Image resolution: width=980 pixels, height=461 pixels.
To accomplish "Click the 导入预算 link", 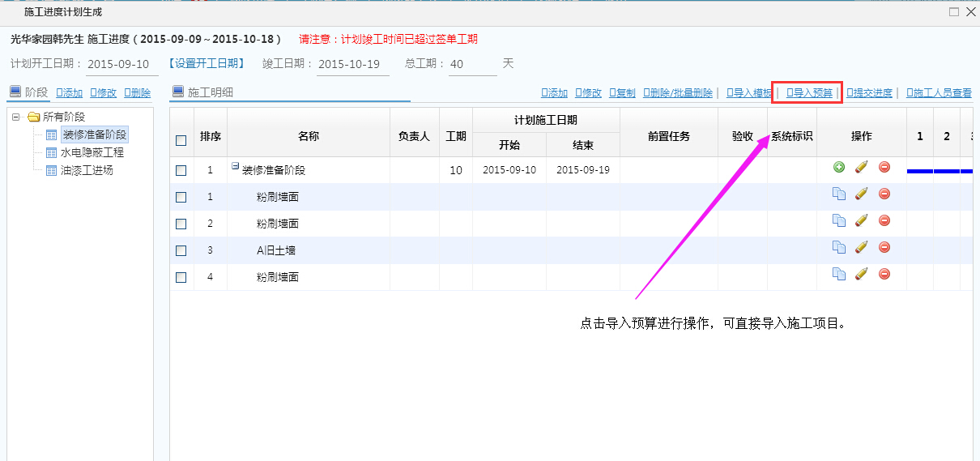I will coord(809,93).
